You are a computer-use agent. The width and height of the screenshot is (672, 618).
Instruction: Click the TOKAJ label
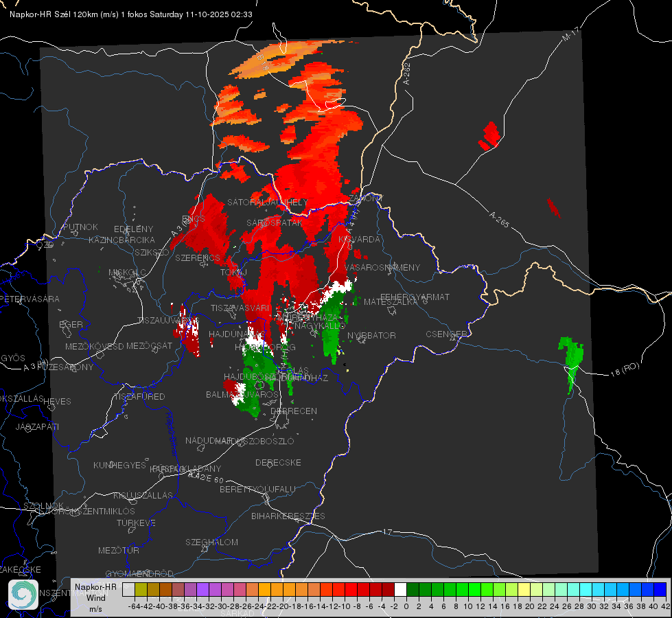pos(233,273)
